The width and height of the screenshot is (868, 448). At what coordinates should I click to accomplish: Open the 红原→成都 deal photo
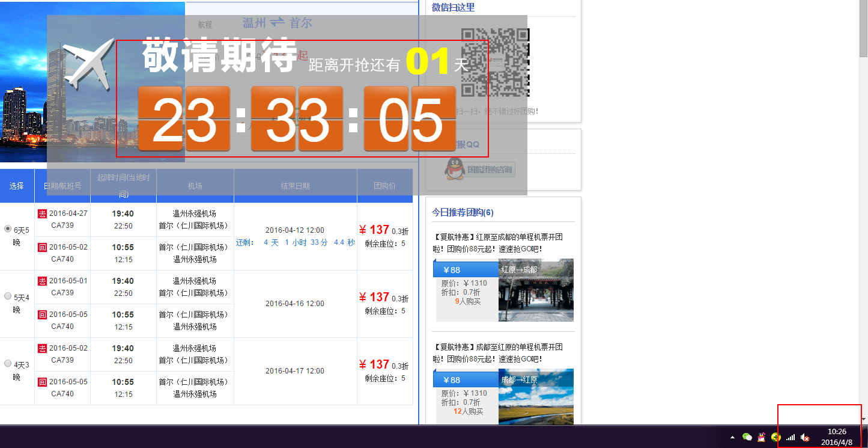tap(536, 290)
